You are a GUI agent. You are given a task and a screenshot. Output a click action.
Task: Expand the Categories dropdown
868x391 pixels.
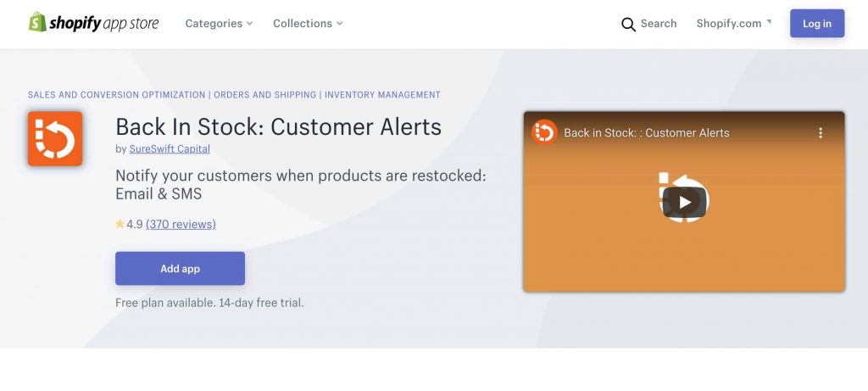pyautogui.click(x=219, y=23)
